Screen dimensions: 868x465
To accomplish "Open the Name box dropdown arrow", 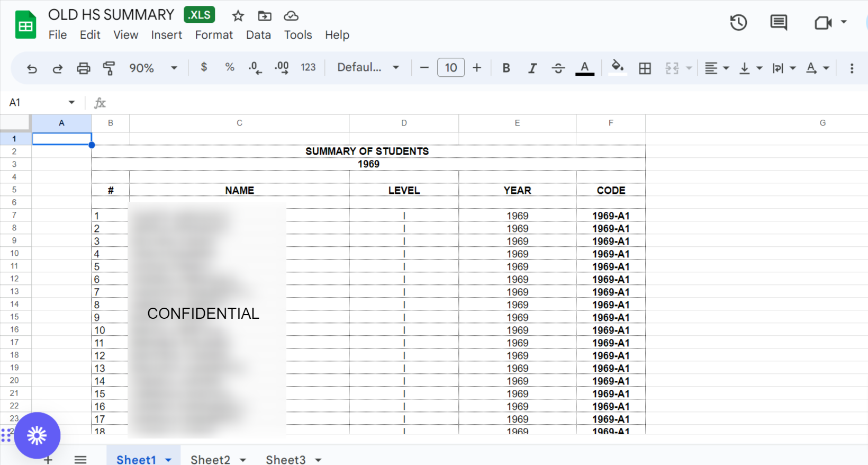I will pos(71,102).
